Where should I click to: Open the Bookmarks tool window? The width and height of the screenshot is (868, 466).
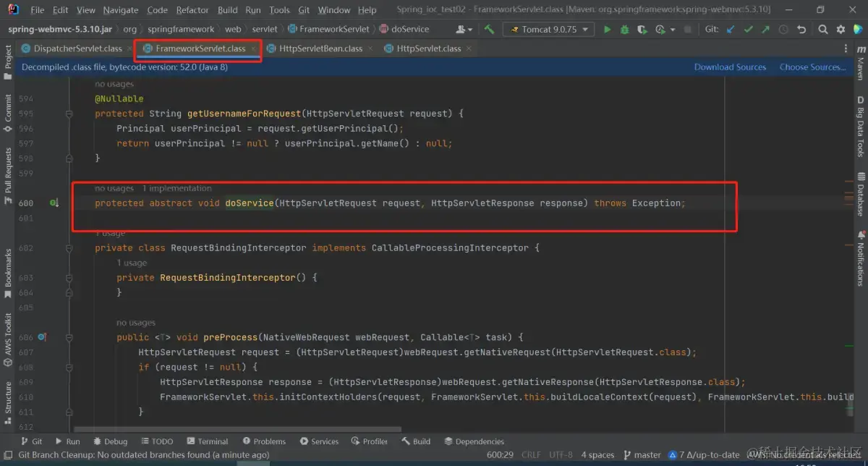pyautogui.click(x=8, y=273)
